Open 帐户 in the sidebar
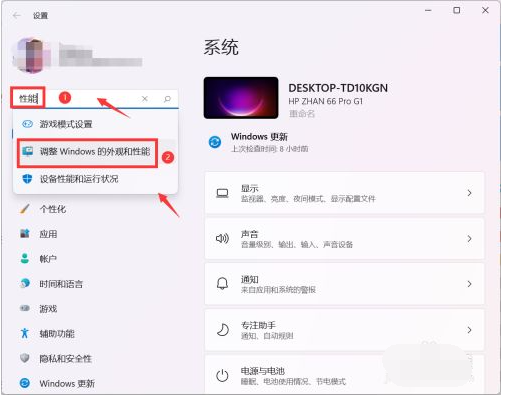The height and width of the screenshot is (397, 505). click(48, 259)
